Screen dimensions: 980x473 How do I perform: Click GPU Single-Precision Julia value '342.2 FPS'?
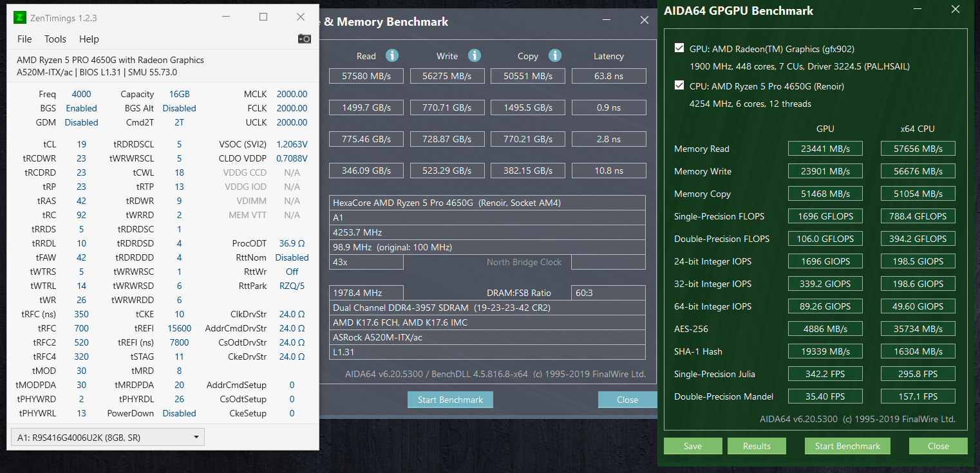coord(825,374)
